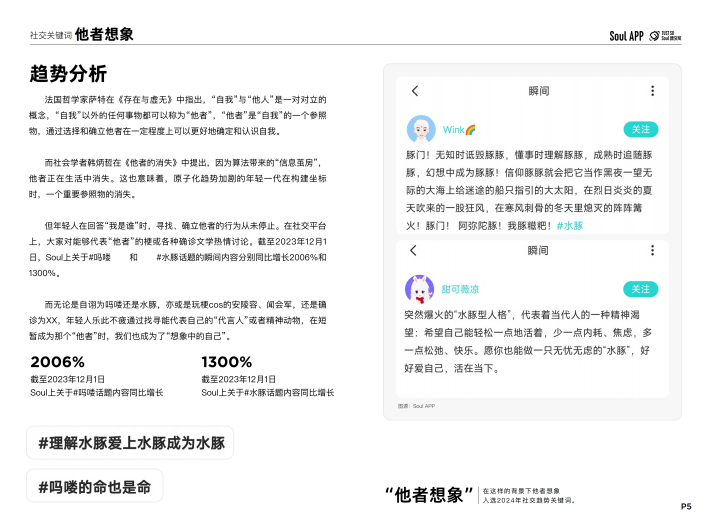Click the 瞬间 title in the bottom post
The image size is (710, 532).
pos(538,250)
